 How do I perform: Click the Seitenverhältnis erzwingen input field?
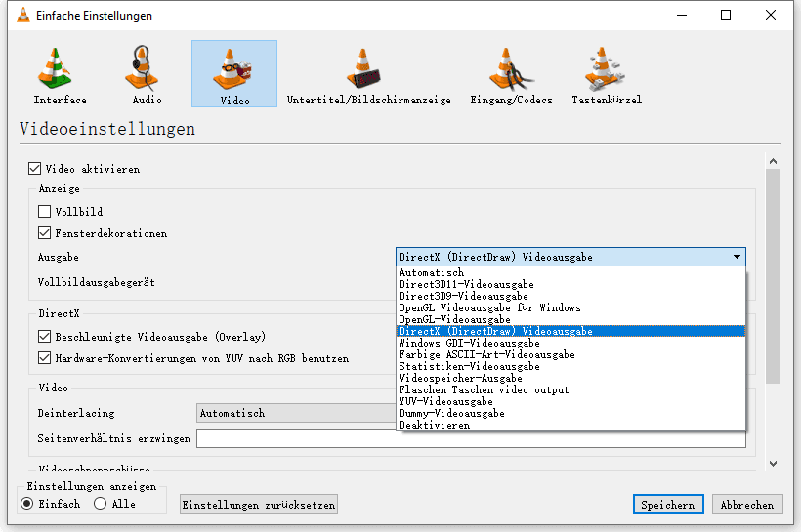pos(471,438)
